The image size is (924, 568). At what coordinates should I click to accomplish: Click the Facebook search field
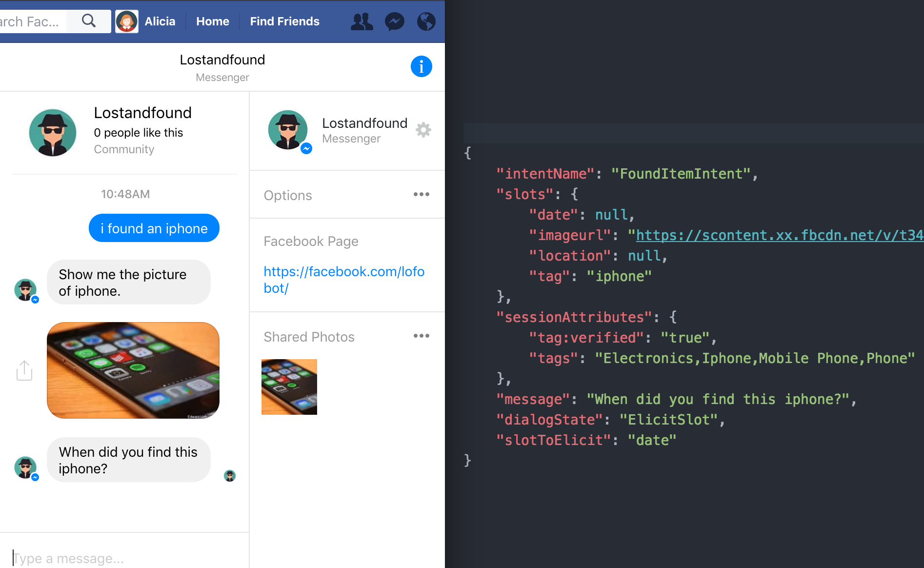pos(33,21)
